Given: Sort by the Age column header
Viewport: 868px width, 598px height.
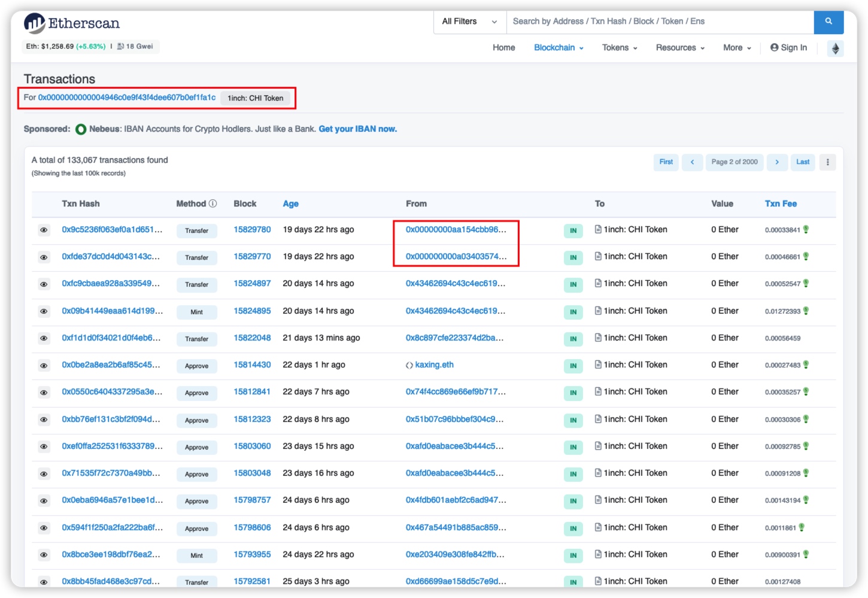Looking at the screenshot, I should 290,204.
